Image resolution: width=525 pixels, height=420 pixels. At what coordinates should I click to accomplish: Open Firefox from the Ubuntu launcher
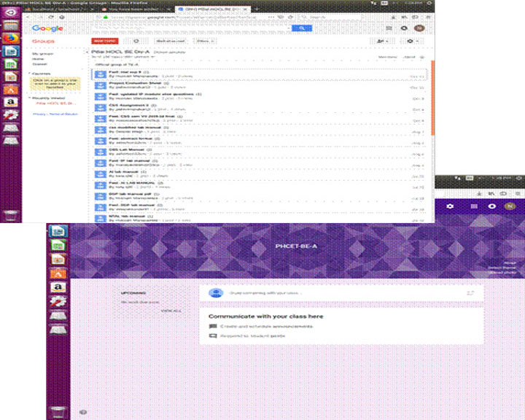pos(12,37)
